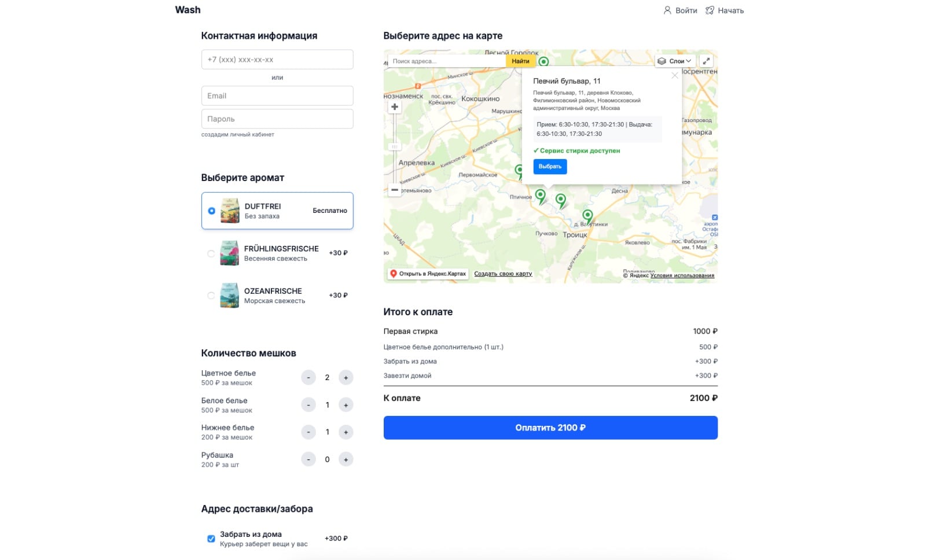Choose OZEANFRISCHE scent radio button

(211, 296)
